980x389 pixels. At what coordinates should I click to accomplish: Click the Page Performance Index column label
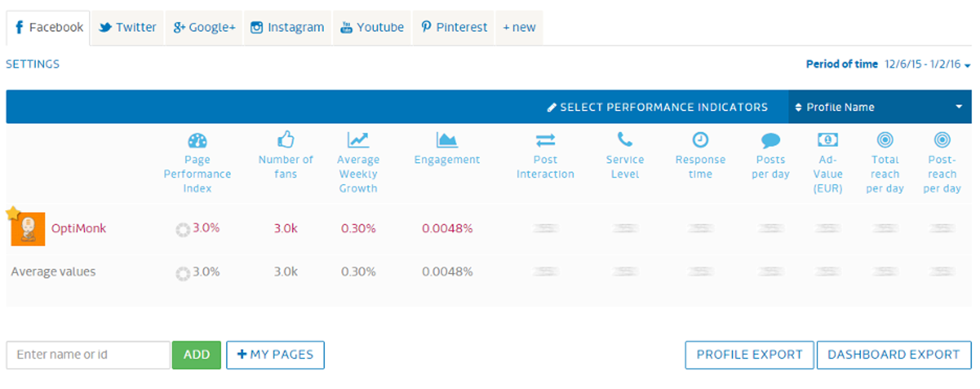tap(197, 174)
